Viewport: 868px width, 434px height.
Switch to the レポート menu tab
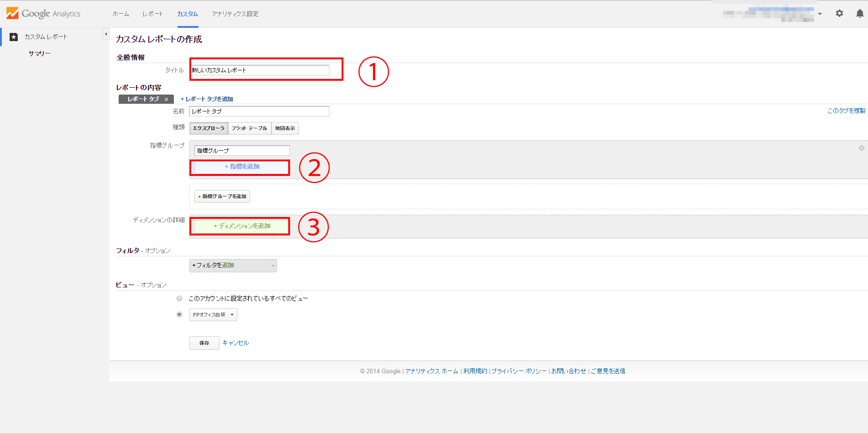point(152,14)
